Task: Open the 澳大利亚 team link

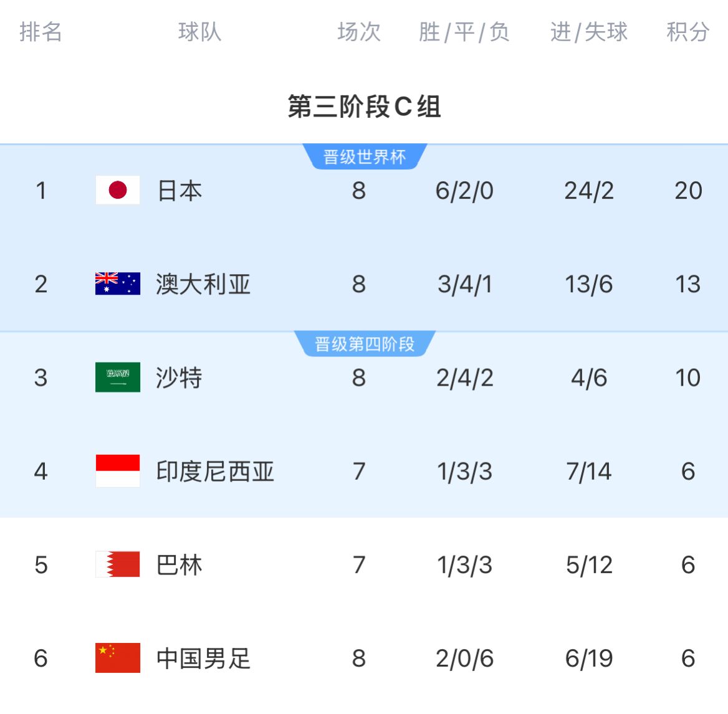Action: tap(203, 284)
